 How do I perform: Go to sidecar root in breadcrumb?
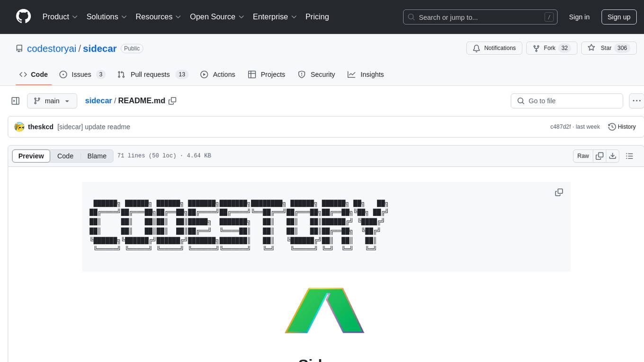[x=98, y=101]
